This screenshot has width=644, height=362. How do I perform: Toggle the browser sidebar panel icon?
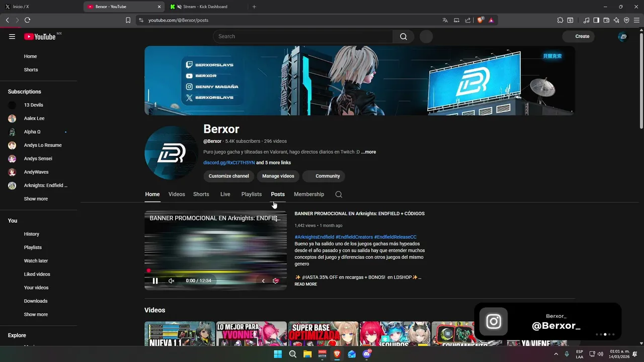pos(596,20)
